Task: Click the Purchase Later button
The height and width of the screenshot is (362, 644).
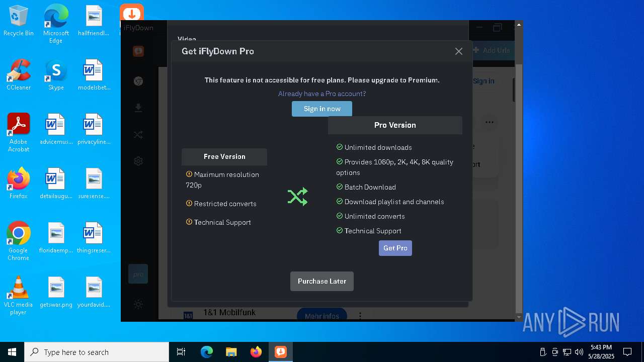Action: (x=322, y=281)
